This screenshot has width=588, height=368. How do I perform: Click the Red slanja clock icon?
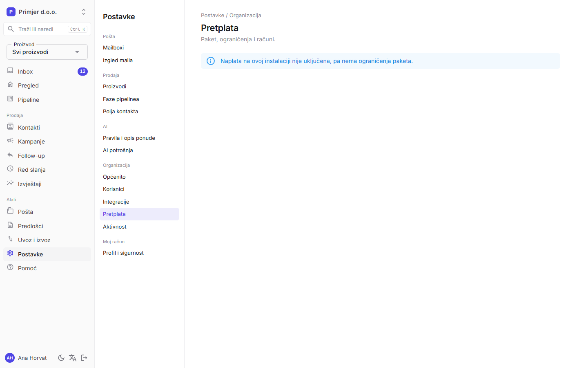10,169
